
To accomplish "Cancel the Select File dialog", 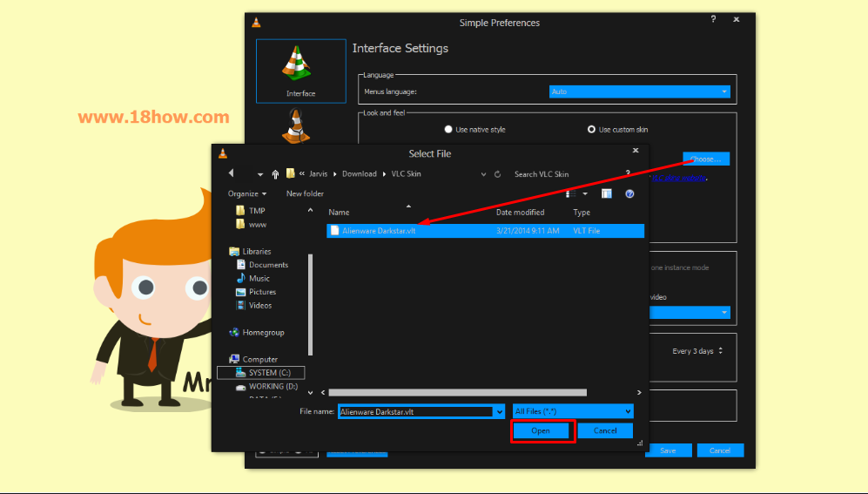I will coord(605,430).
